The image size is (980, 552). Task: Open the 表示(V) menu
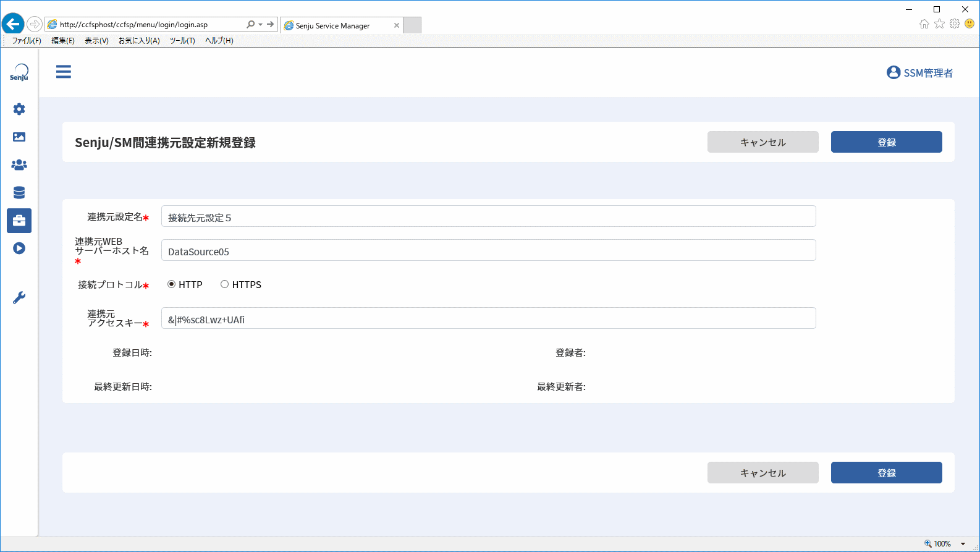click(96, 41)
